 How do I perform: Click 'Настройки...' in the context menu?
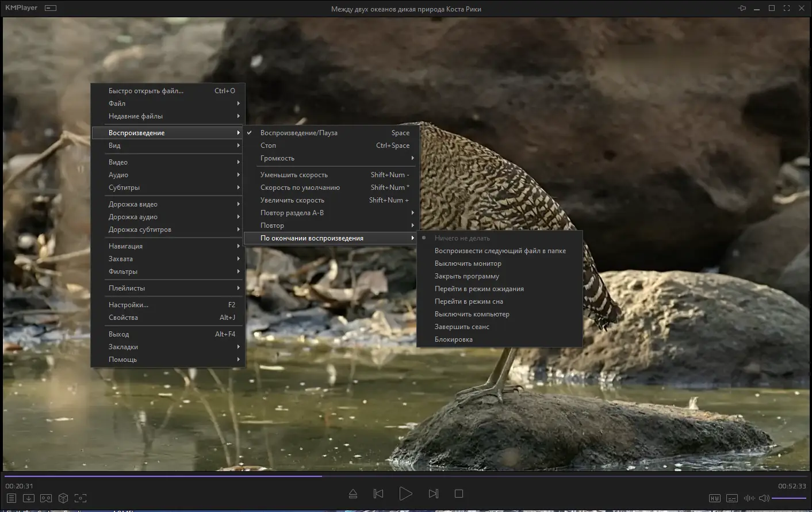pyautogui.click(x=128, y=305)
